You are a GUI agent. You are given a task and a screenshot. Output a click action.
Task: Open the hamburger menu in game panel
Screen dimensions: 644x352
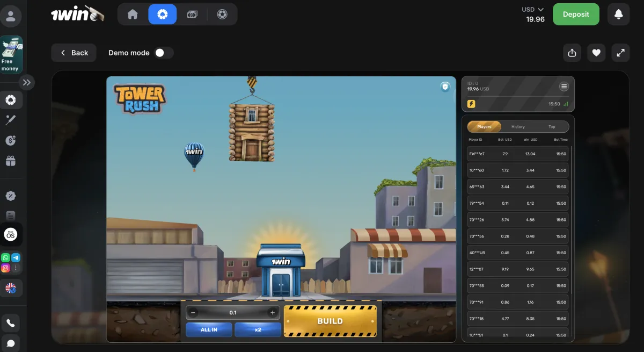tap(563, 87)
